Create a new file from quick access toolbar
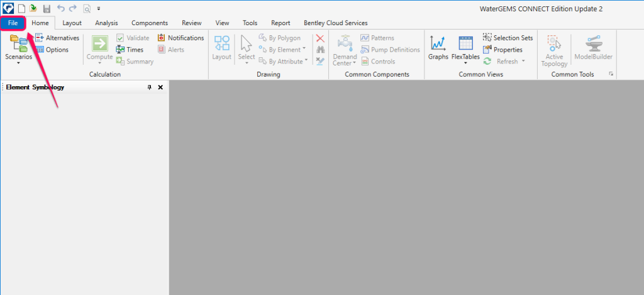 (21, 8)
